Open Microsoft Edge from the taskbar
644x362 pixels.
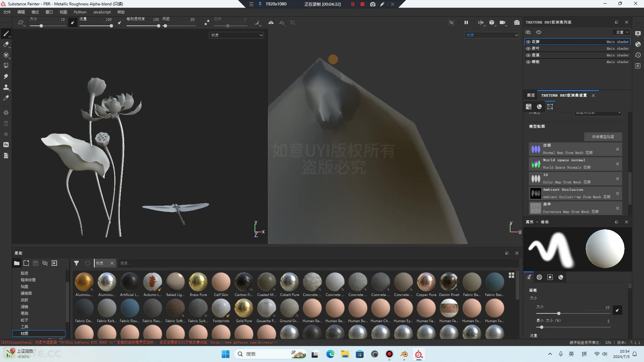coord(330,354)
